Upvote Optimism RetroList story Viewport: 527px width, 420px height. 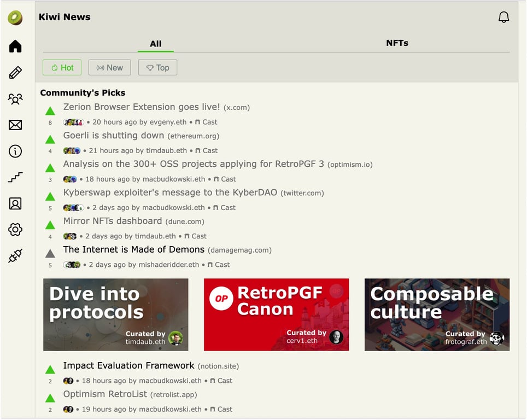coord(50,398)
